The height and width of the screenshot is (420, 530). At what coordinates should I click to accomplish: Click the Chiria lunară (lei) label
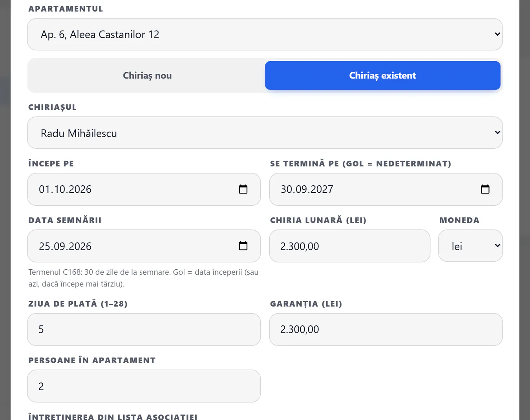coord(318,220)
